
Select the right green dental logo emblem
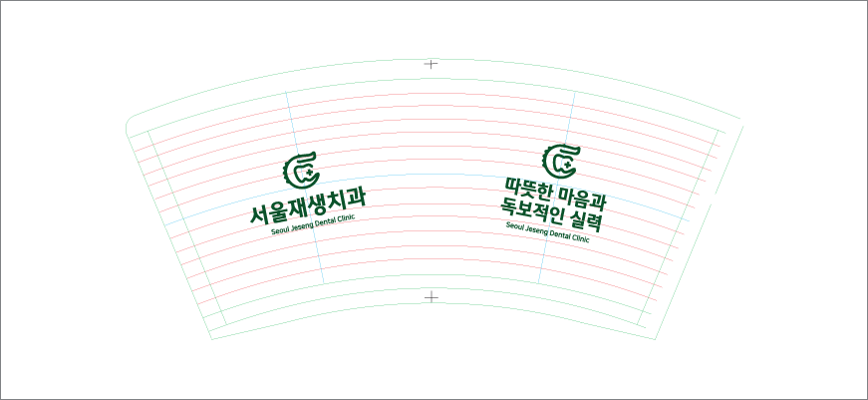(560, 160)
